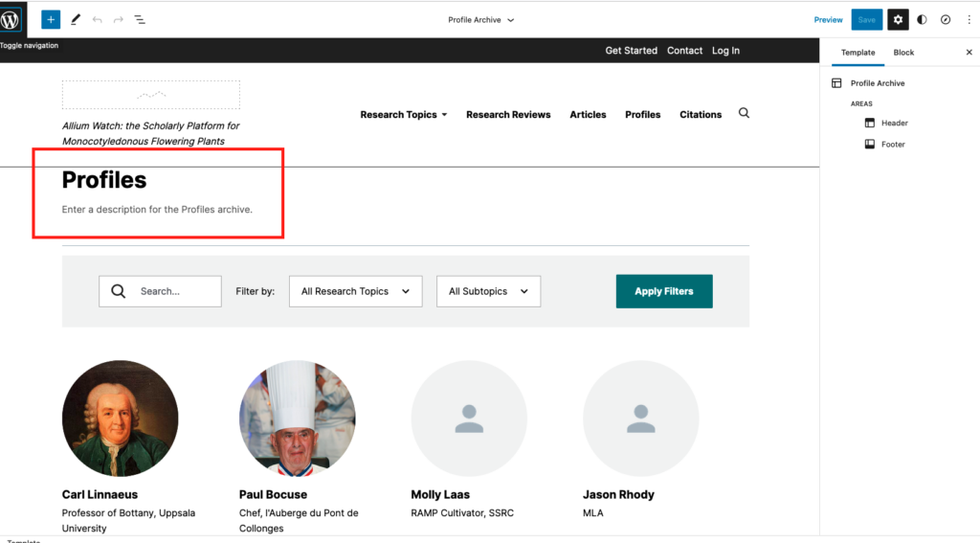Switch to the Block tab
Screen dimensions: 980x543
coord(903,53)
